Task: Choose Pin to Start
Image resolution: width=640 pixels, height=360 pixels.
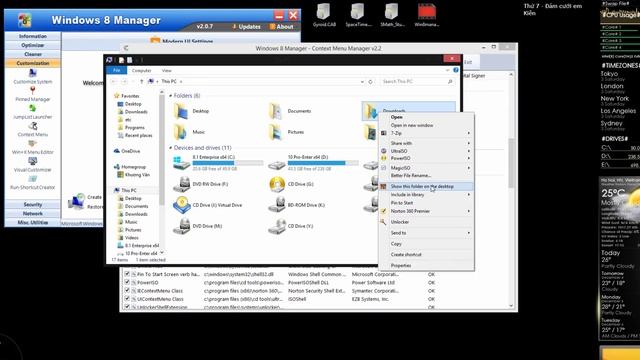Action: [x=426, y=203]
